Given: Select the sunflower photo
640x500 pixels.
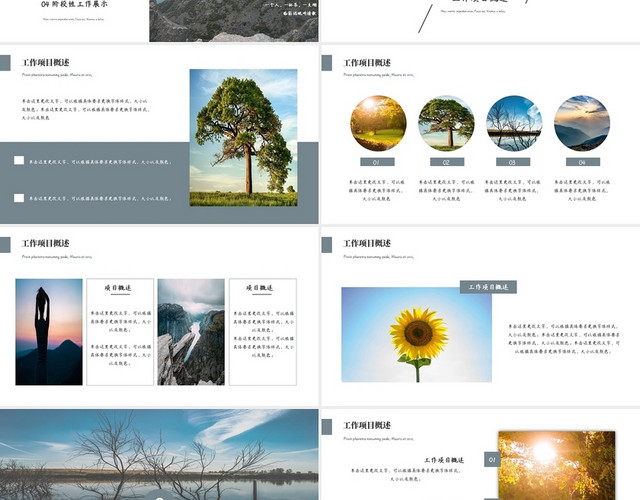Looking at the screenshot, I should click(416, 335).
